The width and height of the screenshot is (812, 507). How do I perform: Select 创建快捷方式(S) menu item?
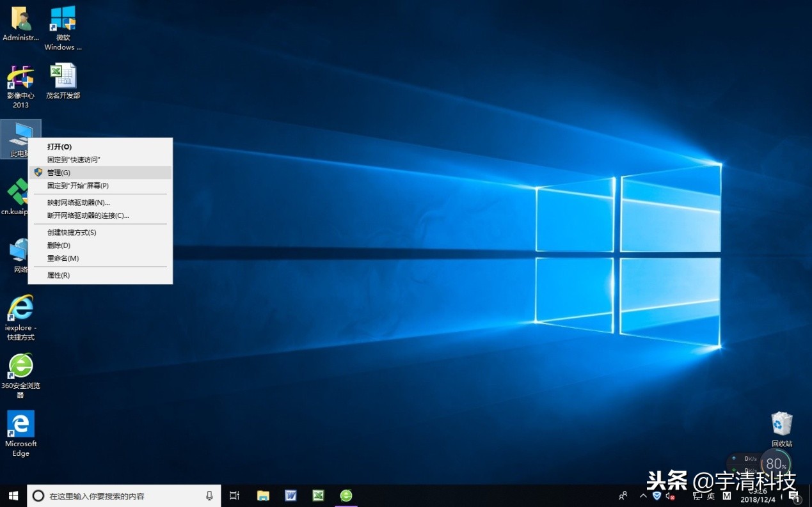click(72, 233)
